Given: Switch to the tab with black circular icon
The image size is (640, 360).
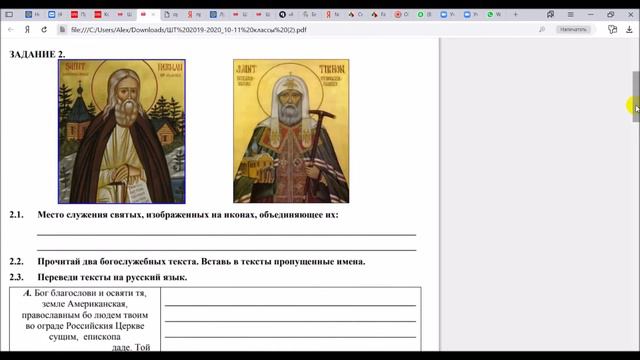Looking at the screenshot, I should (286, 14).
